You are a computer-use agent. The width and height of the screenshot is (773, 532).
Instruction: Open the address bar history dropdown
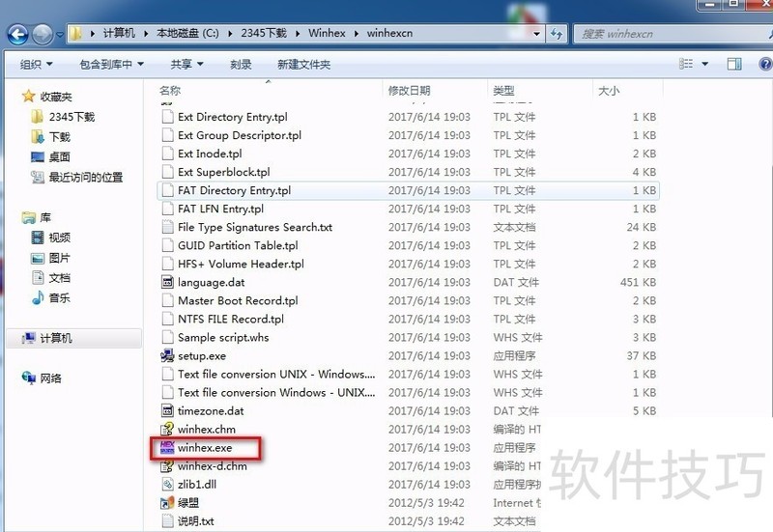point(537,34)
